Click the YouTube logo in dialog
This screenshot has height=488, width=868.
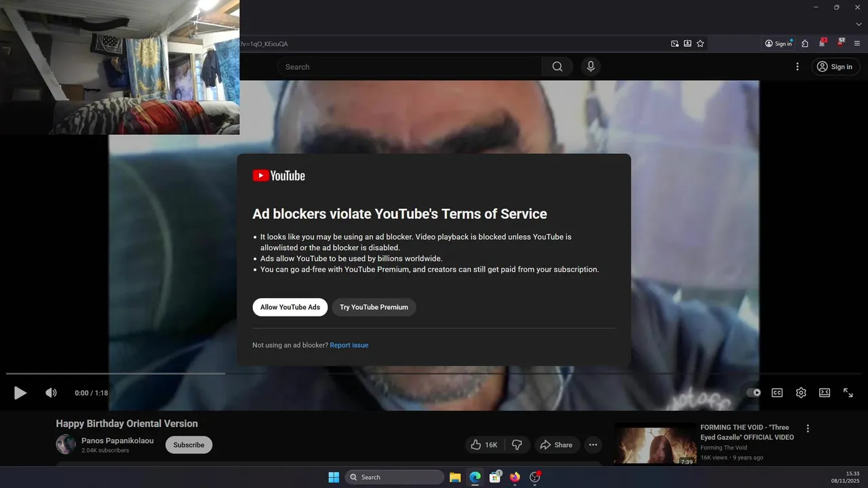(x=279, y=176)
